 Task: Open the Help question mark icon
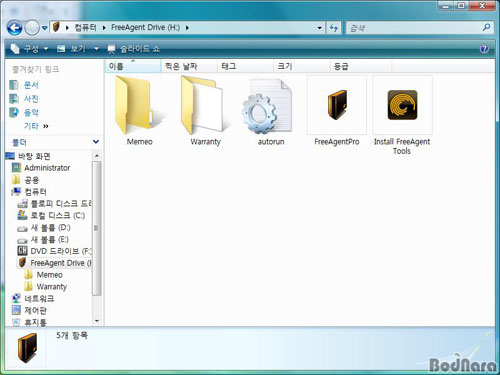[x=484, y=49]
